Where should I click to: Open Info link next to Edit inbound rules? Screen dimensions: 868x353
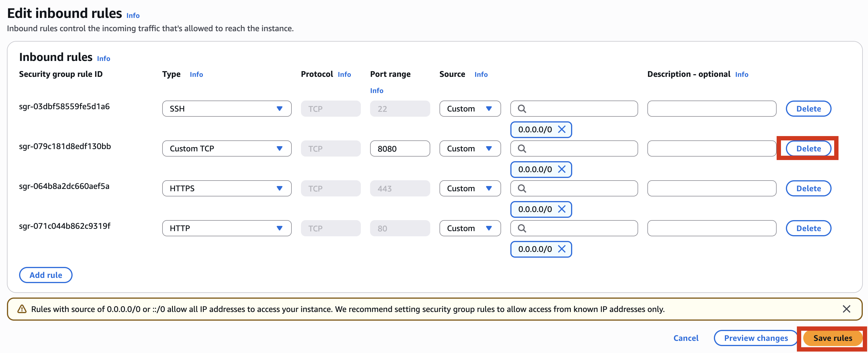(133, 16)
